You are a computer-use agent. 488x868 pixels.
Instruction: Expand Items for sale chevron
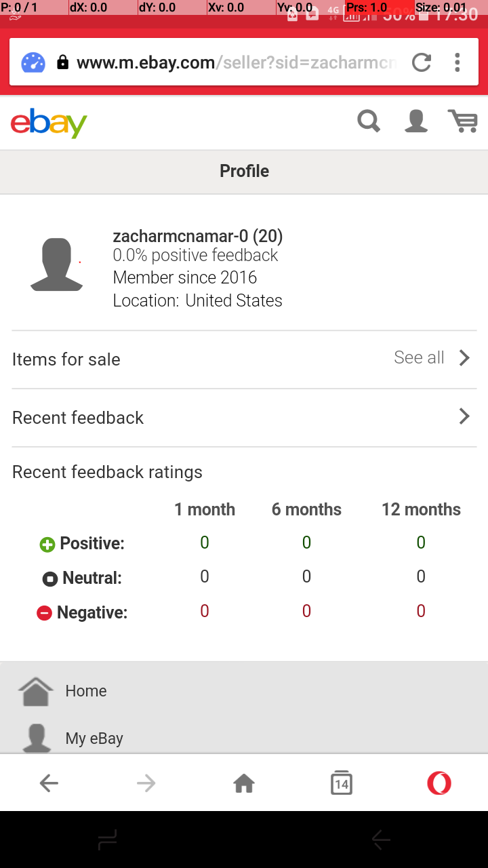tap(464, 358)
